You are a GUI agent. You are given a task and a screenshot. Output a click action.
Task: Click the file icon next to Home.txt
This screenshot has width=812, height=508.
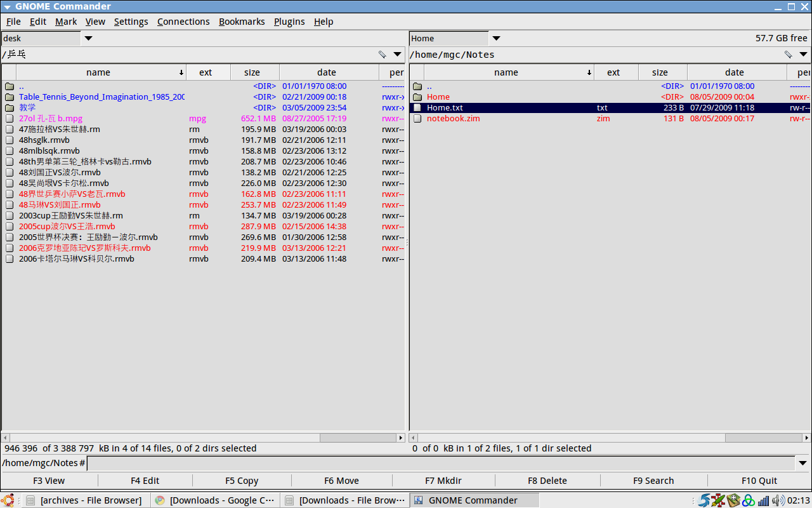tap(417, 108)
